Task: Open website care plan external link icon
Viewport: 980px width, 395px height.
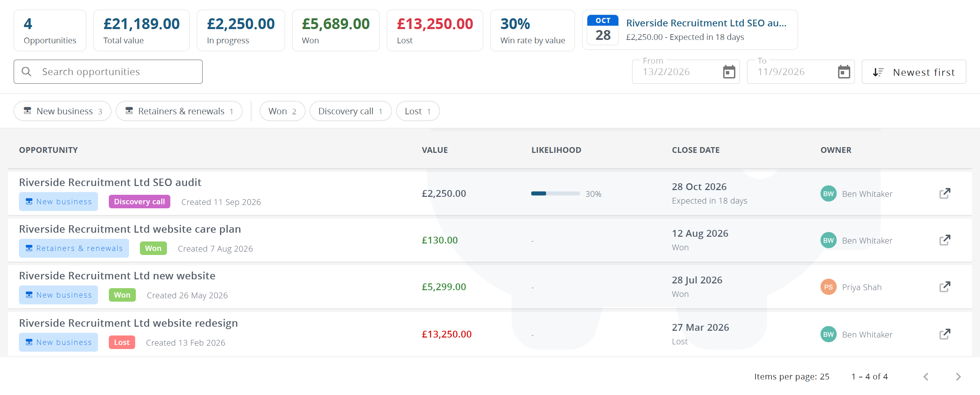Action: (944, 240)
